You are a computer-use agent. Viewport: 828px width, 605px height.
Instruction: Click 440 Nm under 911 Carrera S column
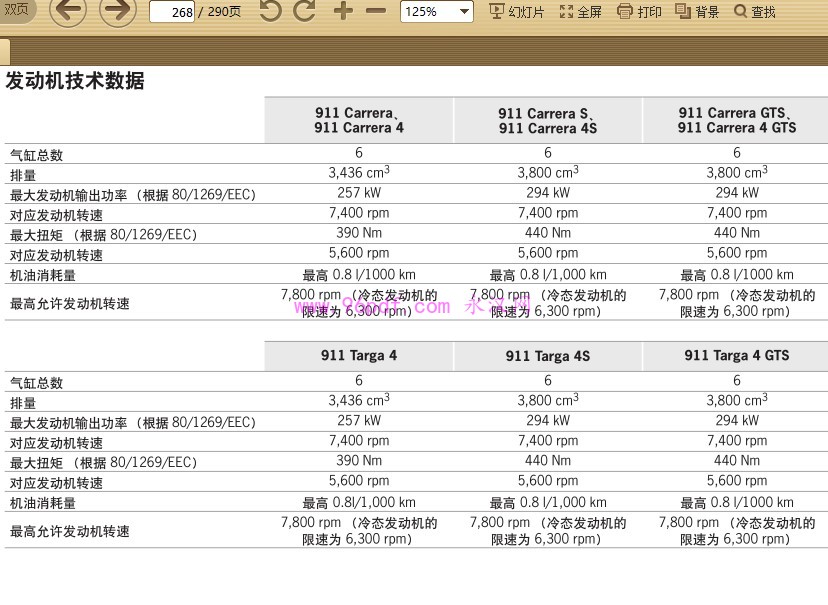click(x=548, y=233)
